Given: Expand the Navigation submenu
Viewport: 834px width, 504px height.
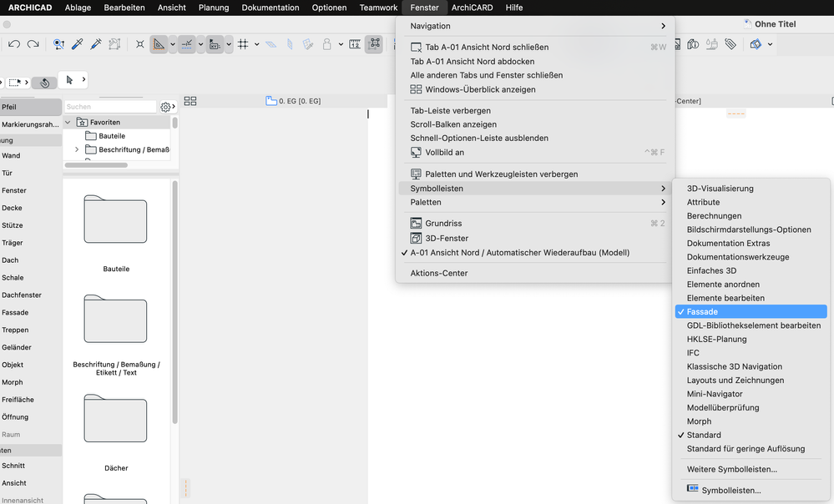Looking at the screenshot, I should [x=534, y=26].
